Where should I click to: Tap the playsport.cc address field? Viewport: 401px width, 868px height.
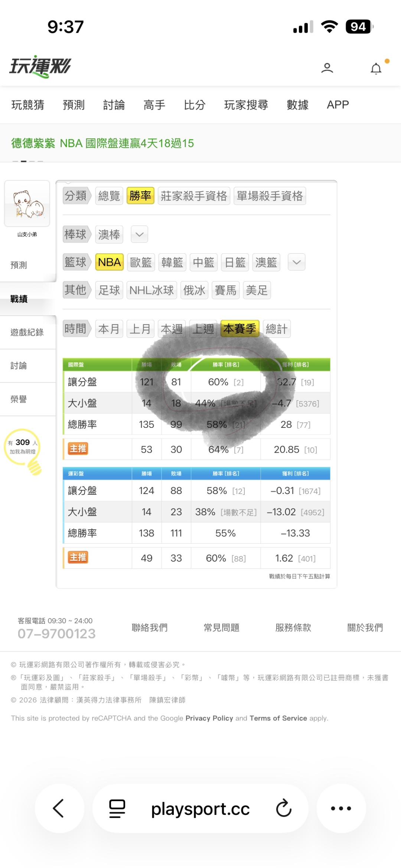tap(200, 809)
